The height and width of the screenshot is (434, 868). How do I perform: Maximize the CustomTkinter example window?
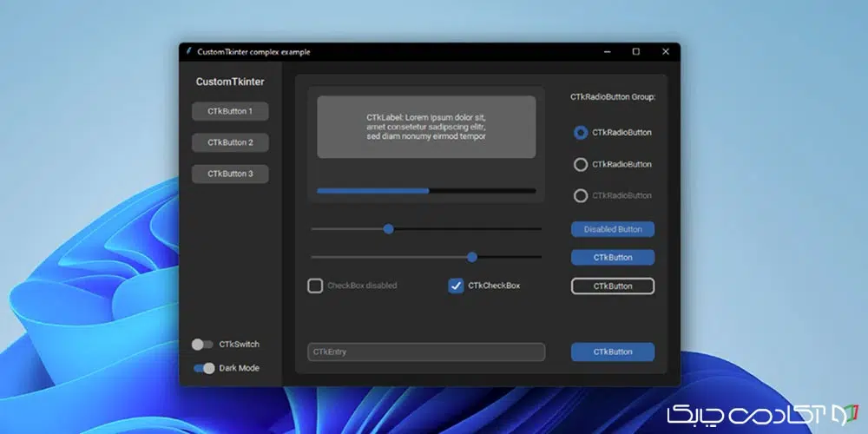click(x=636, y=52)
